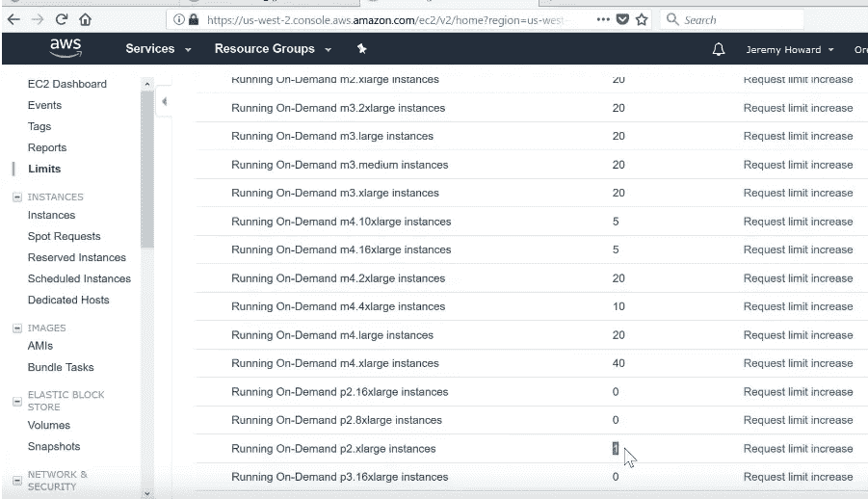This screenshot has height=499, width=868.
Task: Request limit increase for m3.medium instances
Action: click(x=798, y=165)
